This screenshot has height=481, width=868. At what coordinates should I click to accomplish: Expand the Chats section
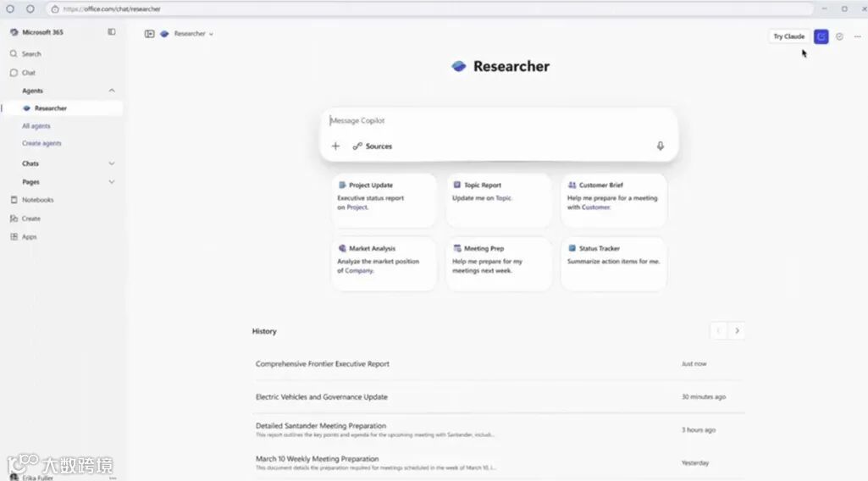[x=112, y=163]
